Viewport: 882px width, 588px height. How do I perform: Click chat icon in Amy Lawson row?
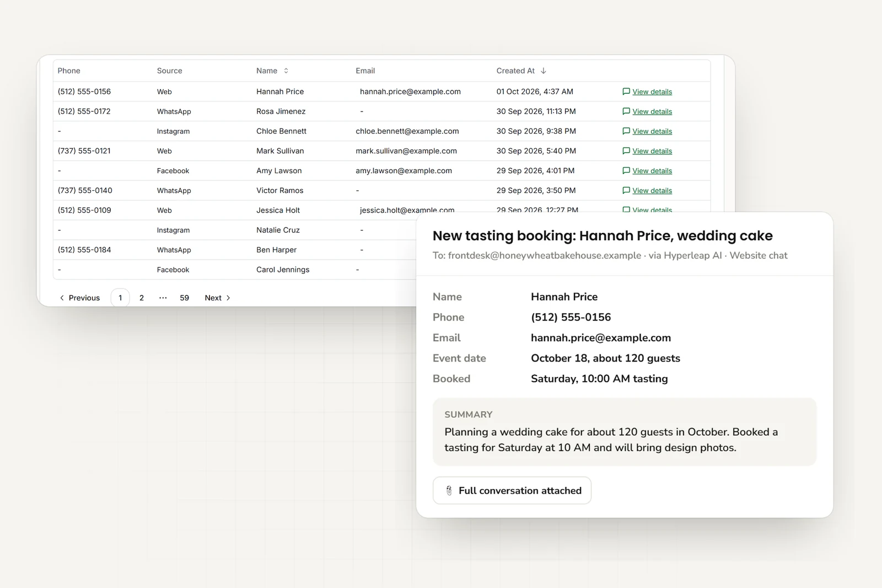[626, 171]
